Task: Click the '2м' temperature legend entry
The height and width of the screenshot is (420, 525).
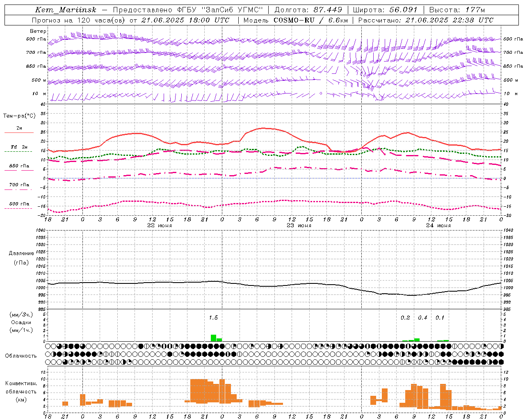Action: pyautogui.click(x=19, y=128)
